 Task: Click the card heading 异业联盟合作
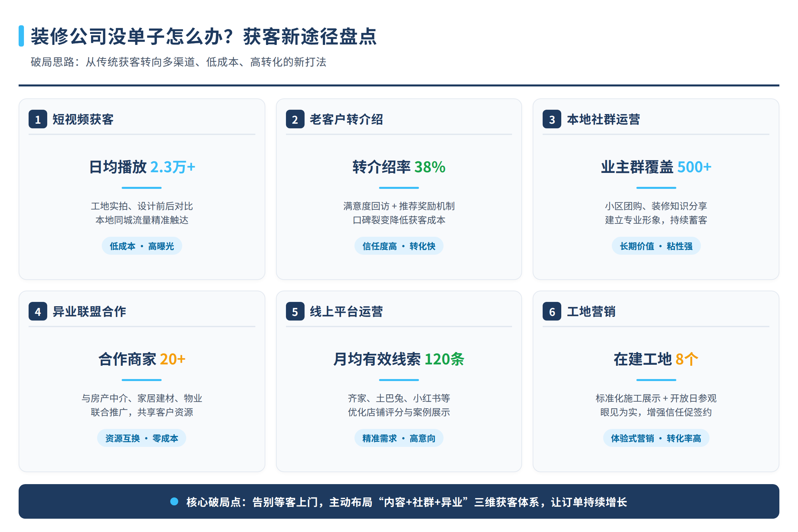[x=89, y=312]
